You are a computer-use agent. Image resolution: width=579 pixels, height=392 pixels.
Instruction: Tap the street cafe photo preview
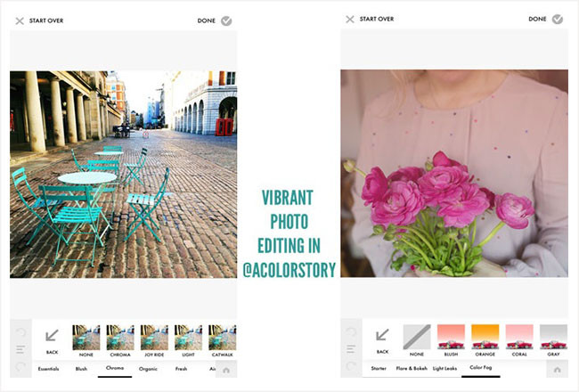point(123,175)
